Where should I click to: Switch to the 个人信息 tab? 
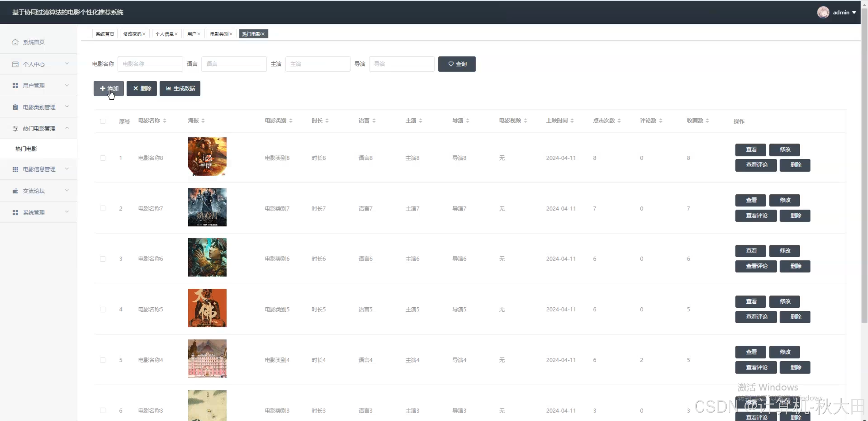coord(165,34)
